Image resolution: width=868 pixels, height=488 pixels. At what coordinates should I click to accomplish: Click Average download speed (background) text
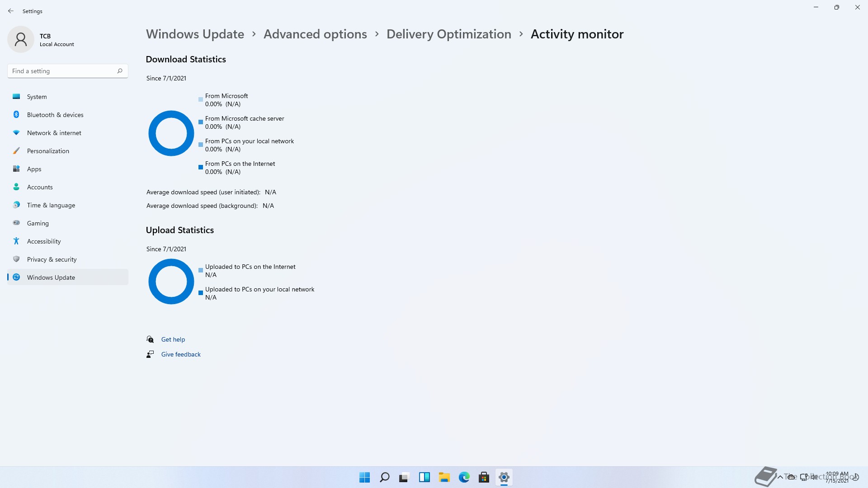point(202,206)
